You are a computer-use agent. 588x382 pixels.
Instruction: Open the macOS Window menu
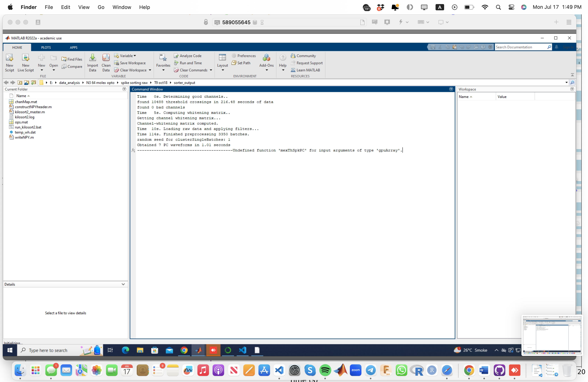click(122, 7)
